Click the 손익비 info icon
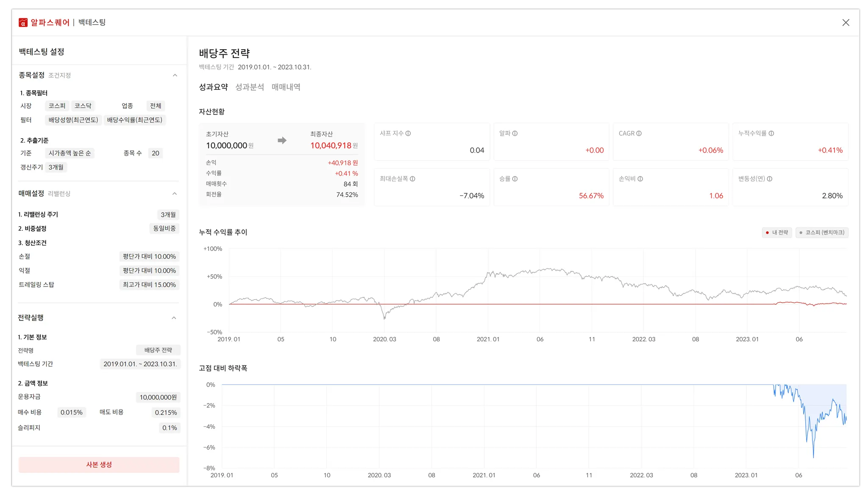Image resolution: width=868 pixels, height=496 pixels. coord(640,179)
